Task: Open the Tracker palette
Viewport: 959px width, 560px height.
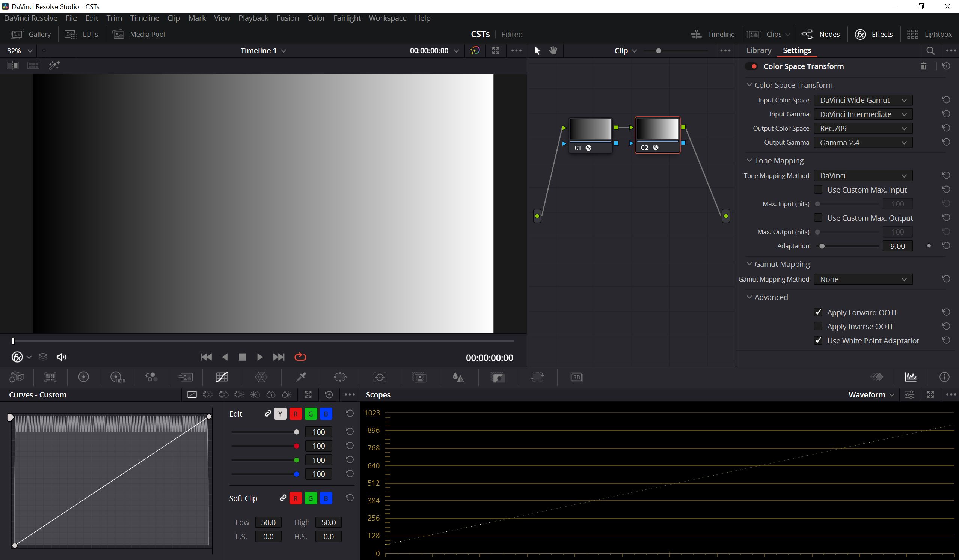Action: tap(380, 377)
